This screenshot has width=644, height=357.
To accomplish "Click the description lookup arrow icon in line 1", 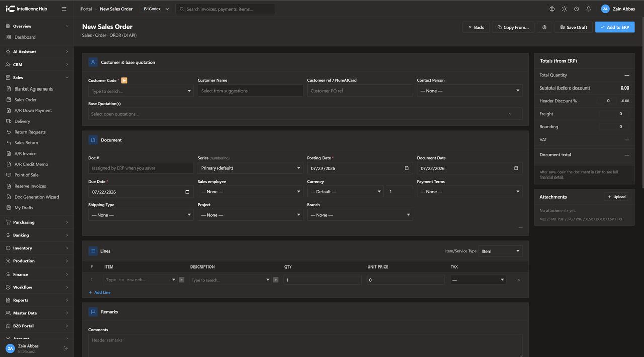I will coord(276,280).
